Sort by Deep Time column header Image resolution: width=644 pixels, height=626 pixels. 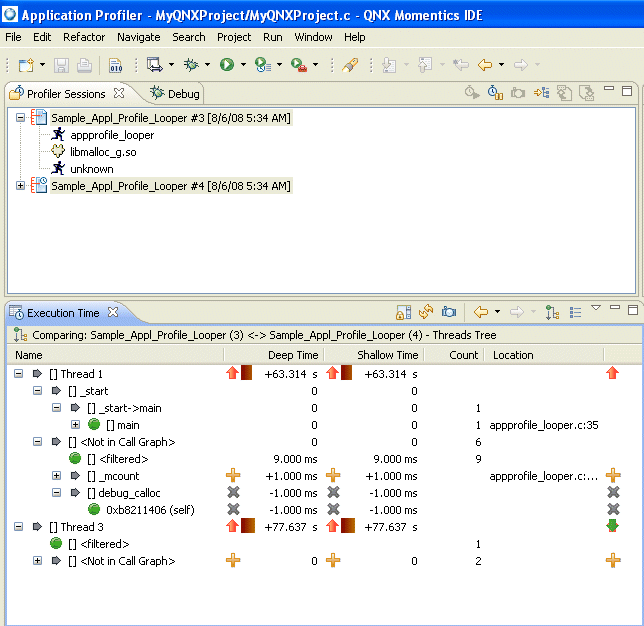coord(292,355)
